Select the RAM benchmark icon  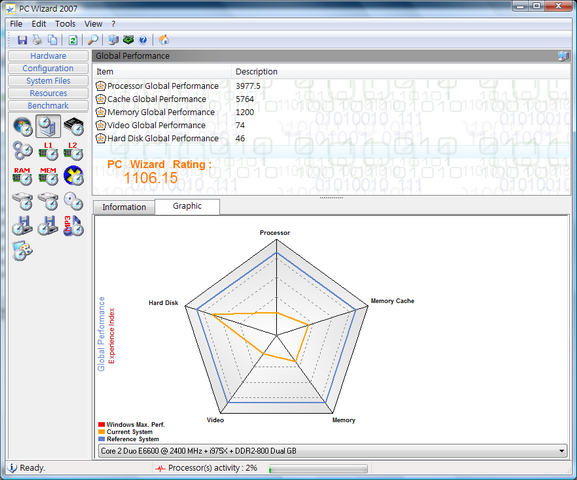pos(22,176)
